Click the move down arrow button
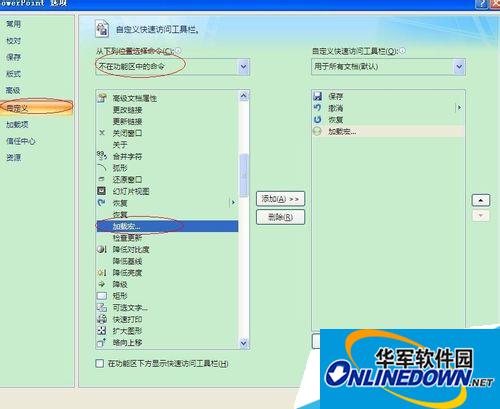 [481, 216]
